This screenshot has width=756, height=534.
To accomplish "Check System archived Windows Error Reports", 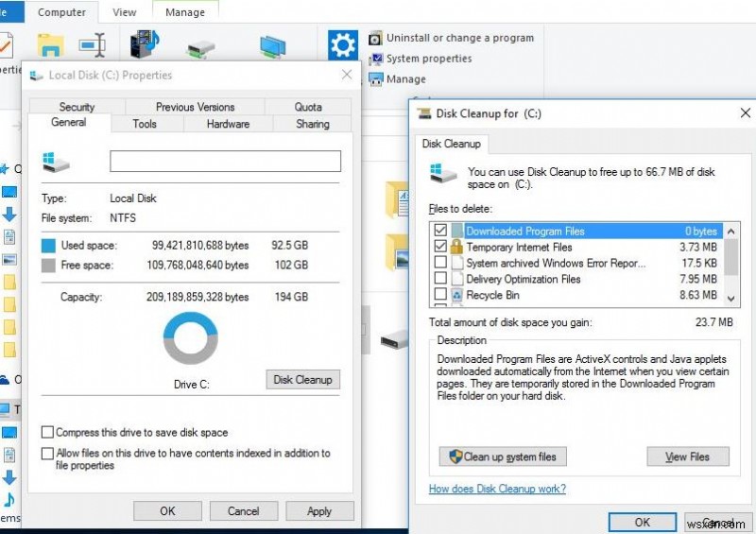I will pos(440,262).
